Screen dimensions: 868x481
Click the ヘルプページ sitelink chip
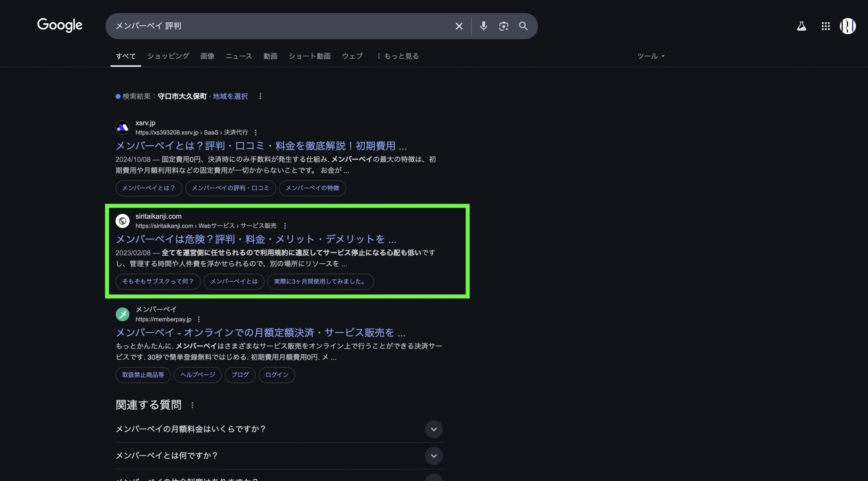tap(198, 375)
